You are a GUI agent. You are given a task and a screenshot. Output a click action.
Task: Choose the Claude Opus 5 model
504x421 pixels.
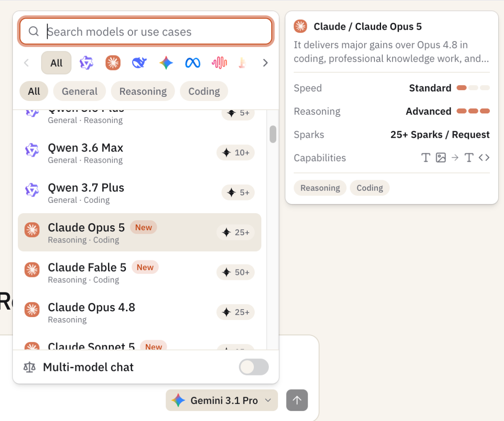pyautogui.click(x=140, y=233)
